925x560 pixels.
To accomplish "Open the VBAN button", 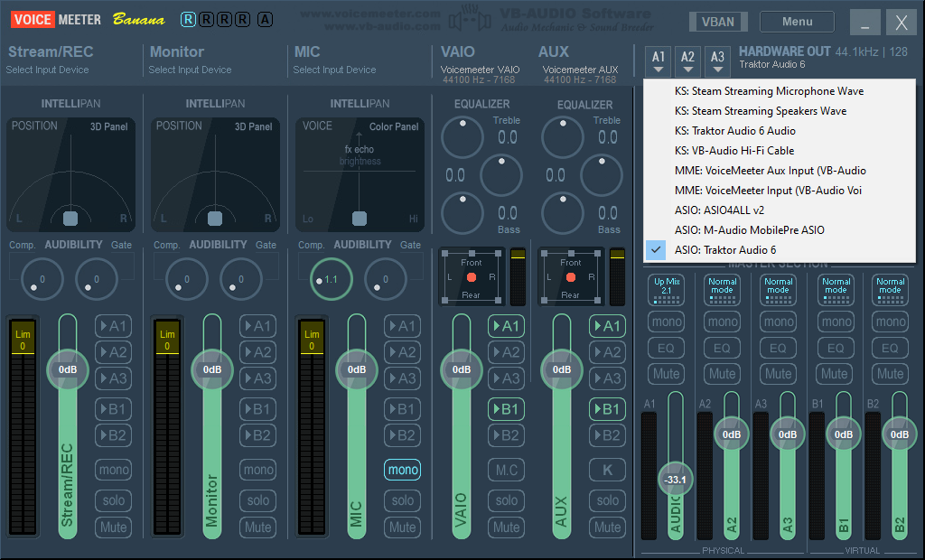I will tap(718, 22).
